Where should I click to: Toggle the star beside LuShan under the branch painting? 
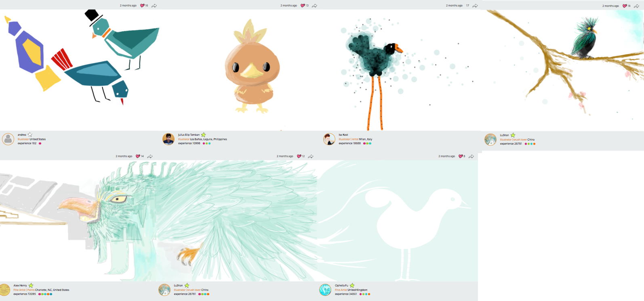pyautogui.click(x=513, y=135)
